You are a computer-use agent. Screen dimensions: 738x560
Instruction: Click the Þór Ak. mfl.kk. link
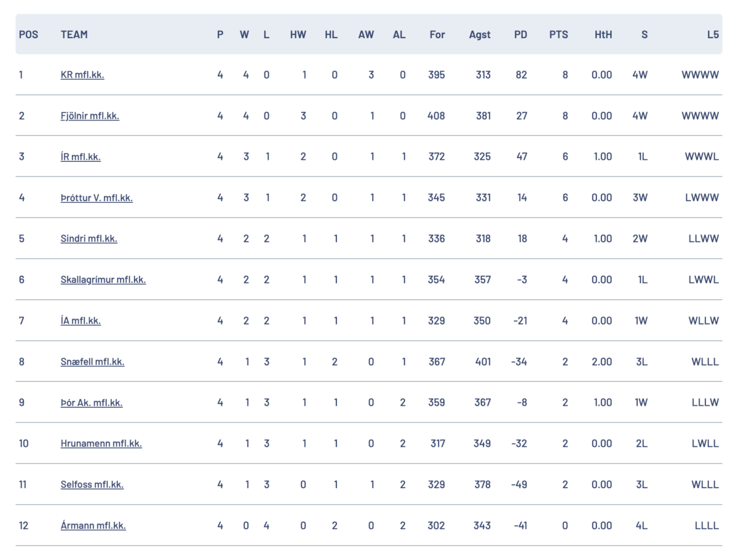92,403
